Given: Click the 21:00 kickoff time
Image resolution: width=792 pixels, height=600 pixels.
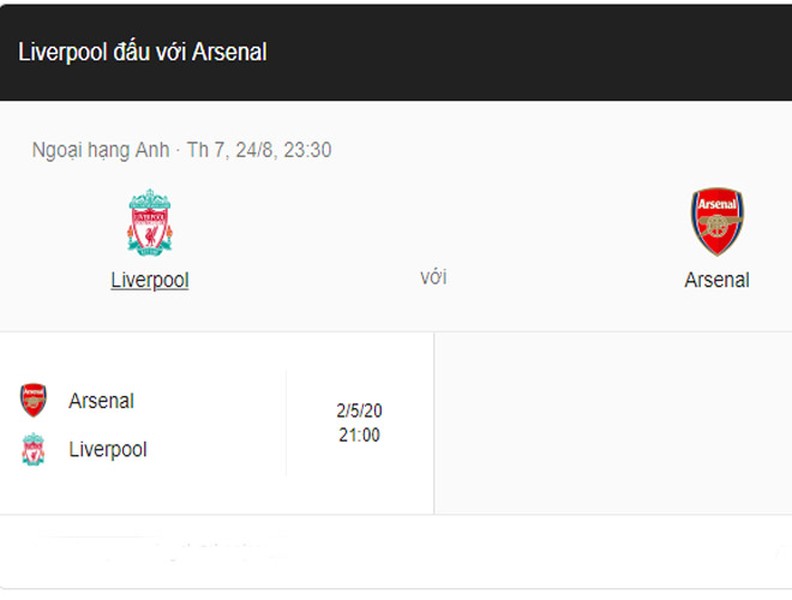Looking at the screenshot, I should coord(359,435).
